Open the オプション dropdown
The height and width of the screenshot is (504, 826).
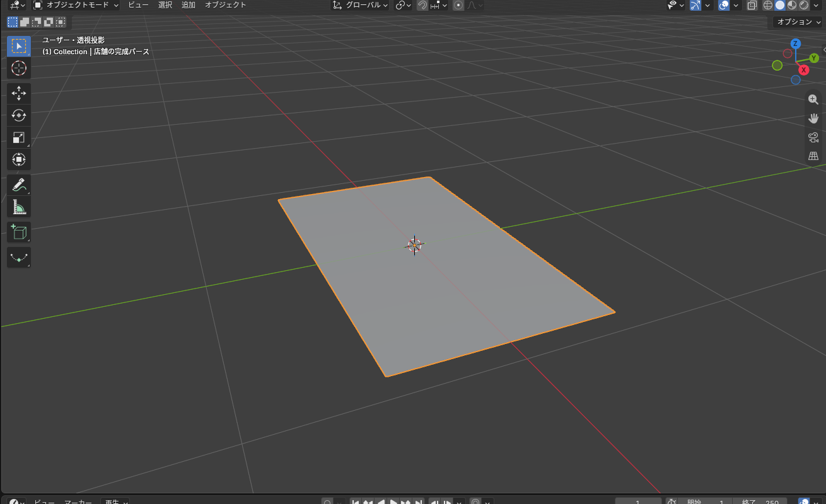tap(799, 22)
